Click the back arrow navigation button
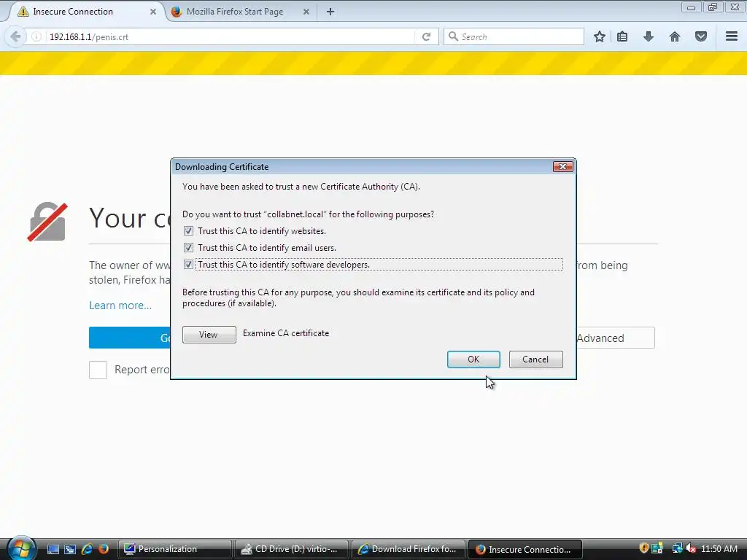747x560 pixels. (15, 36)
